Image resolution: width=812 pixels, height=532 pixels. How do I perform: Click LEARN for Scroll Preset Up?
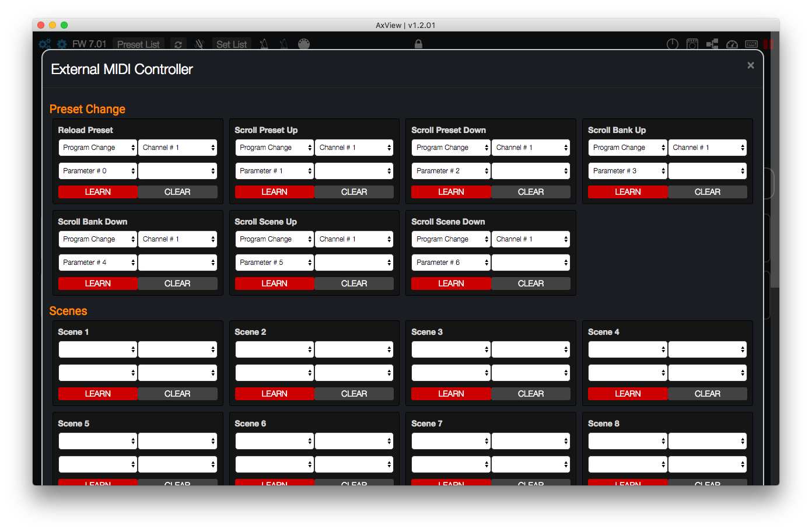[274, 192]
